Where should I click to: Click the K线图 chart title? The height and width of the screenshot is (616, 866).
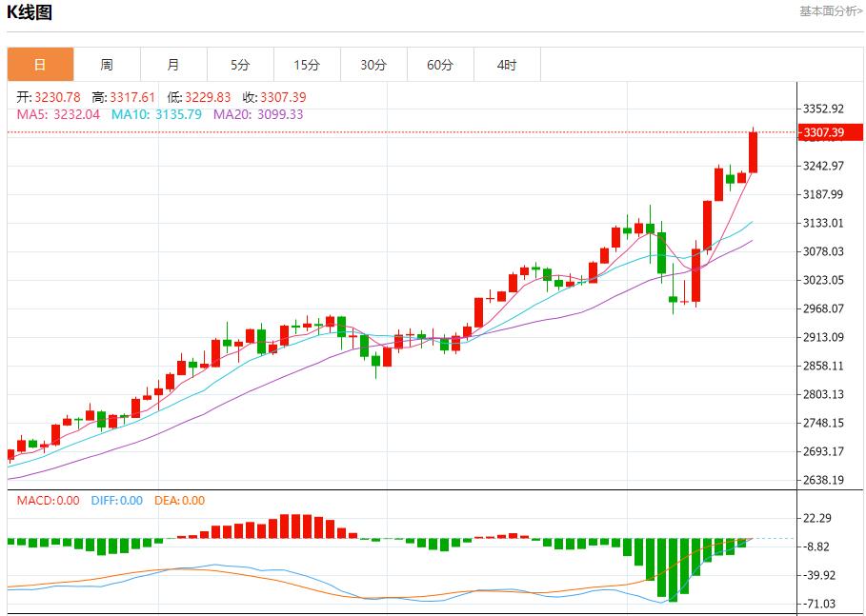tap(31, 12)
